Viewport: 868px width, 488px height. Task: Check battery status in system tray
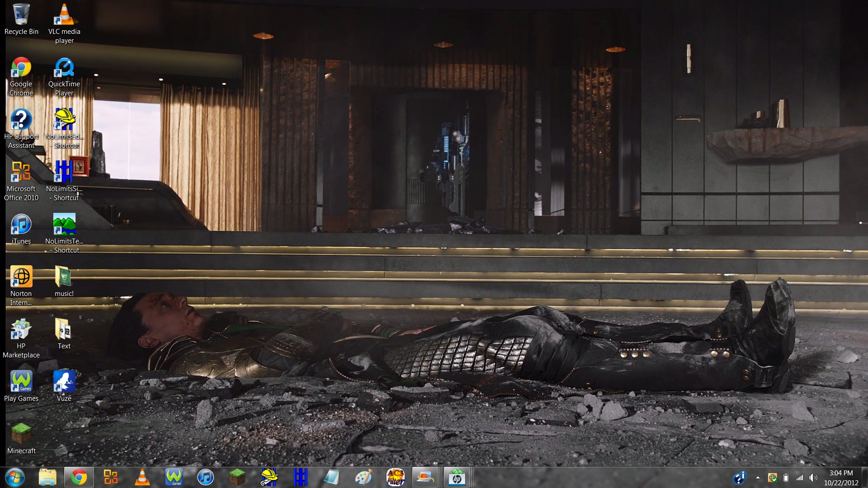[786, 478]
